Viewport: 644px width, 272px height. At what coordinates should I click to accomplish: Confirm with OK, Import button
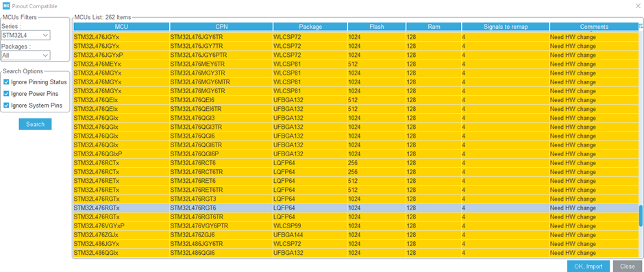click(589, 267)
